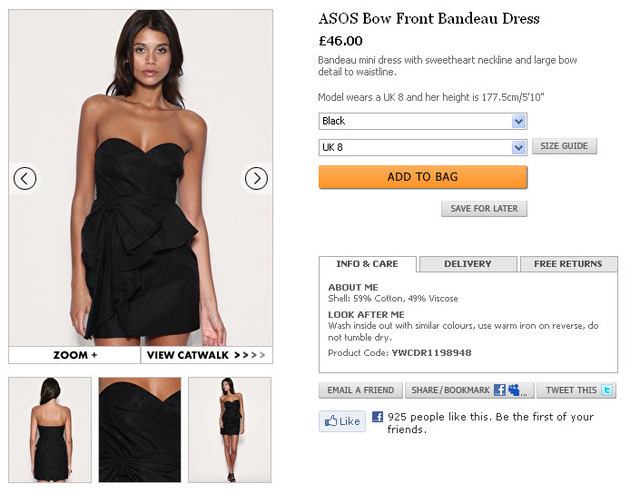Click the Save For Later button
This screenshot has width=640, height=494.
point(484,209)
